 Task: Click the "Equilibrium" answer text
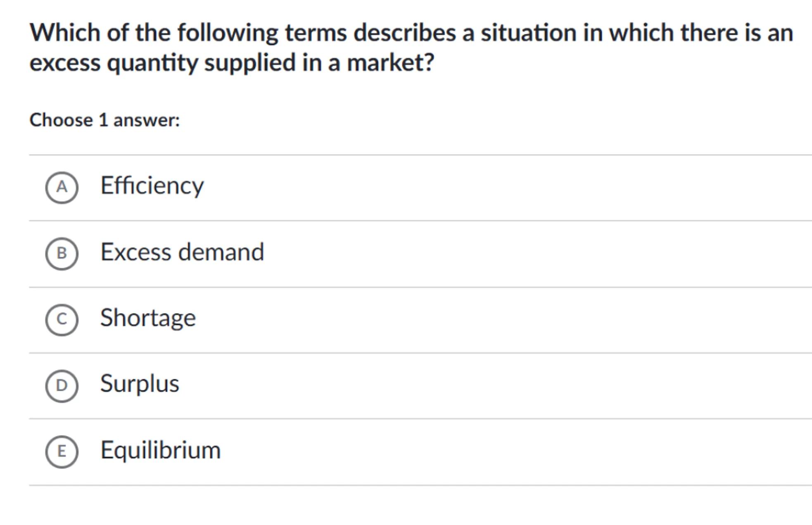coord(161,450)
